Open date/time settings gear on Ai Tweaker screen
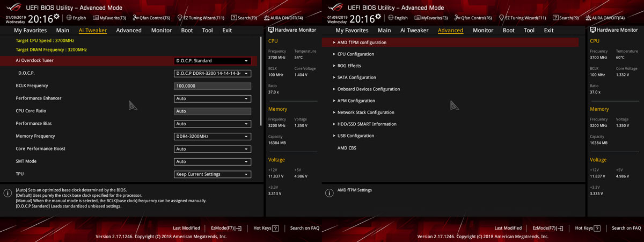 click(x=56, y=17)
